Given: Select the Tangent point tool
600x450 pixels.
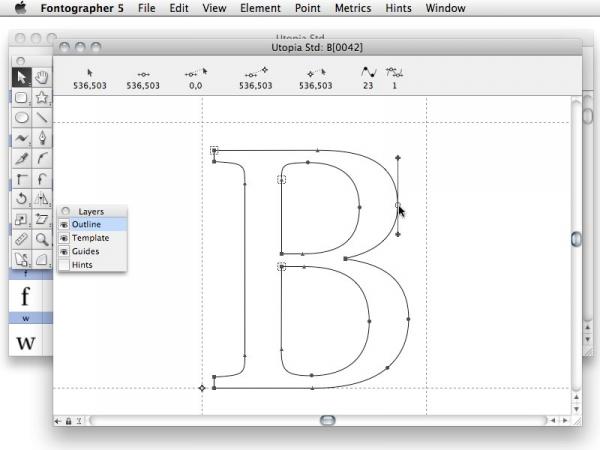Looking at the screenshot, I should click(42, 178).
